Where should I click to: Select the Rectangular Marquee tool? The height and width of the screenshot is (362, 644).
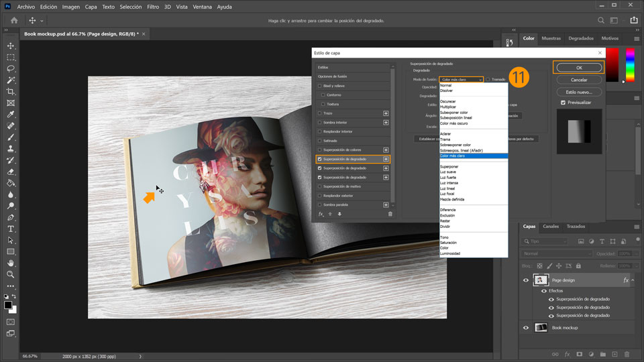click(x=11, y=58)
